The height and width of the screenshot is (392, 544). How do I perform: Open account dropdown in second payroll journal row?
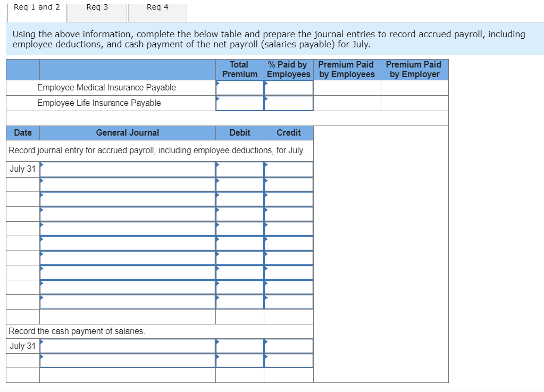(128, 185)
